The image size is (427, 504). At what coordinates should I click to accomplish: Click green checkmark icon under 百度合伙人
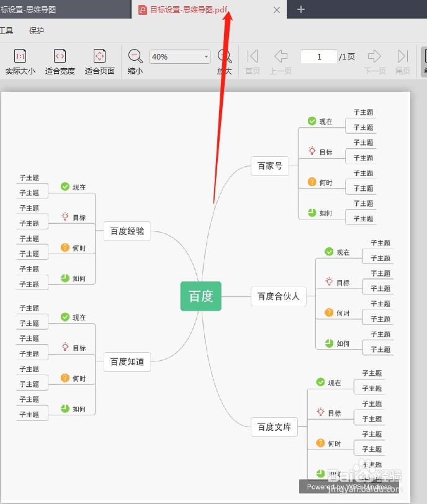[x=329, y=251]
